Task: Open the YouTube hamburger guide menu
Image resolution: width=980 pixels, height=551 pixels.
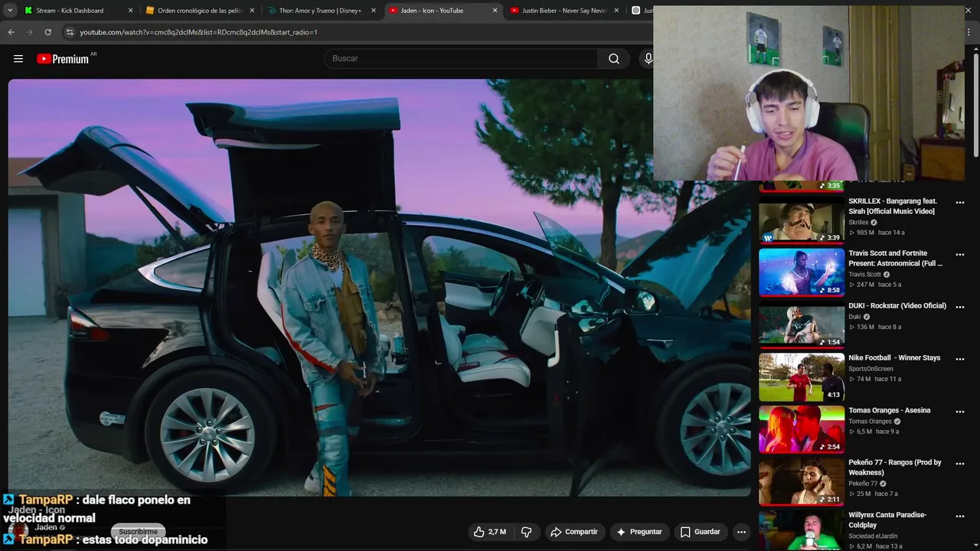Action: [18, 59]
